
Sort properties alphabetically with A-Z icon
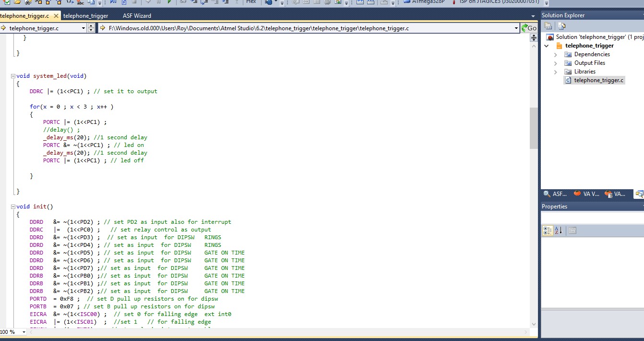[558, 231]
